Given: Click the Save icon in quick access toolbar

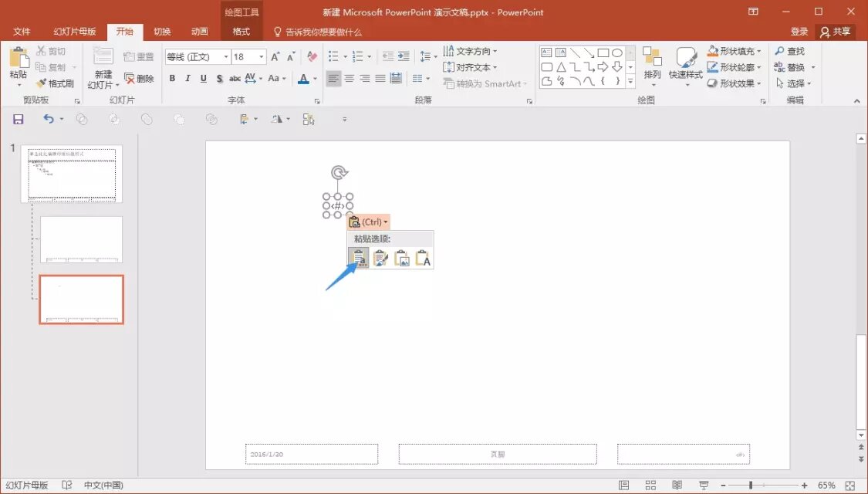Looking at the screenshot, I should 19,119.
